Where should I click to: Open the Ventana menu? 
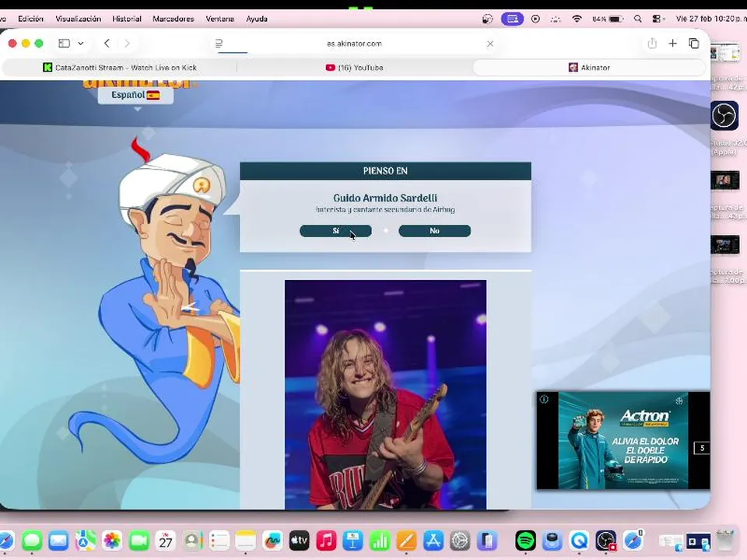[219, 19]
